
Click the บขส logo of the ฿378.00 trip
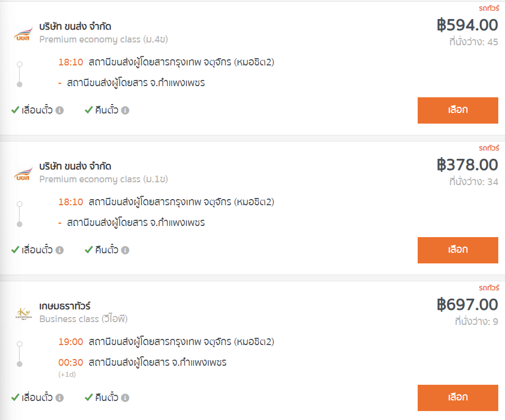click(x=23, y=174)
